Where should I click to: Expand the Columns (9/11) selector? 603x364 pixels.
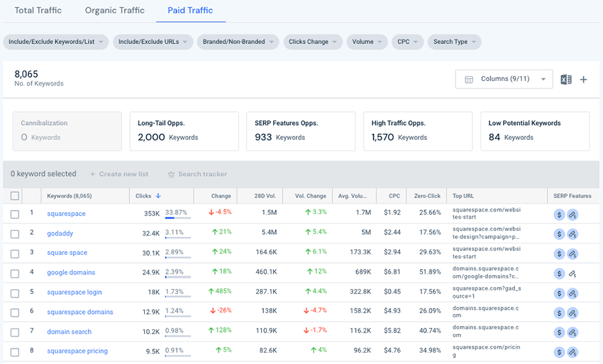click(504, 79)
